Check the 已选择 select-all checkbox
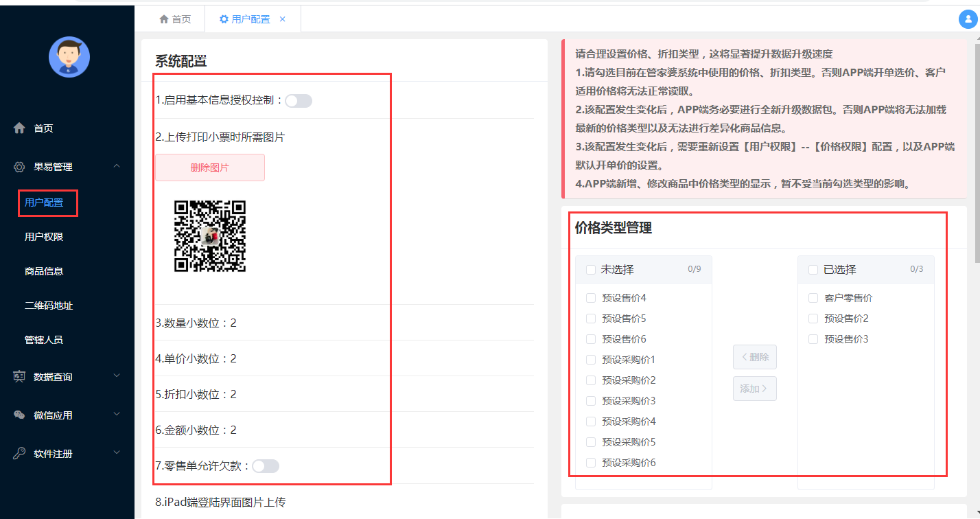The image size is (980, 519). [813, 270]
